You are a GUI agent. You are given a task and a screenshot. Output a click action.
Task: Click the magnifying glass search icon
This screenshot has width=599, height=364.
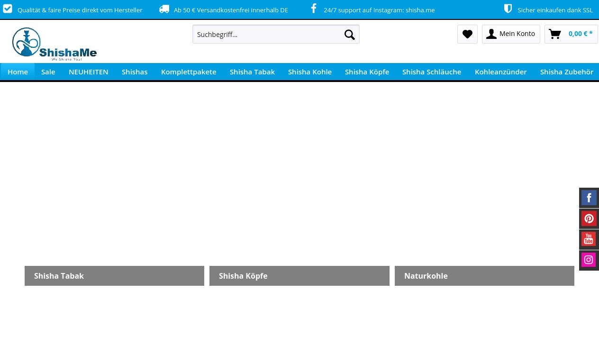350,35
